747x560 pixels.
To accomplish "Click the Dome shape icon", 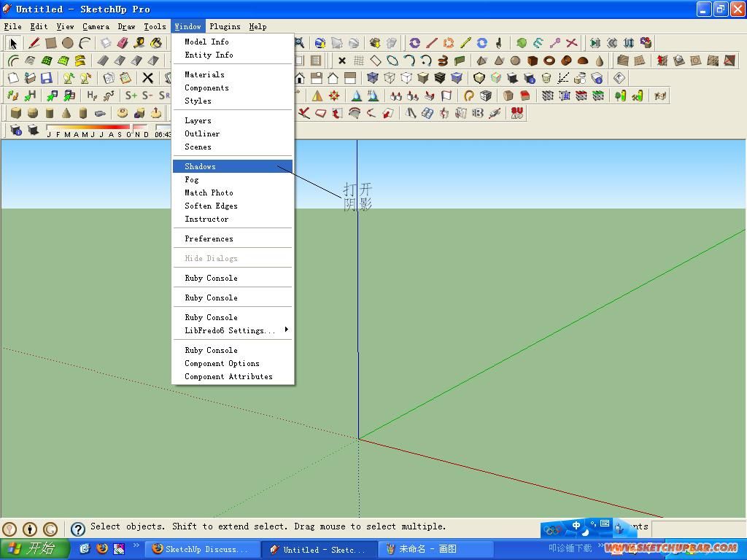I will coord(583,61).
